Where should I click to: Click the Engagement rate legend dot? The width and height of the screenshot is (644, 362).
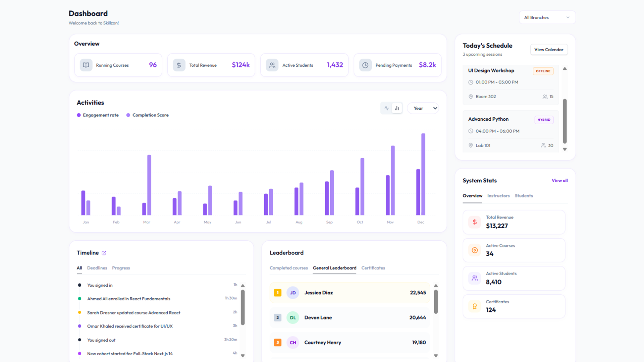tap(79, 115)
